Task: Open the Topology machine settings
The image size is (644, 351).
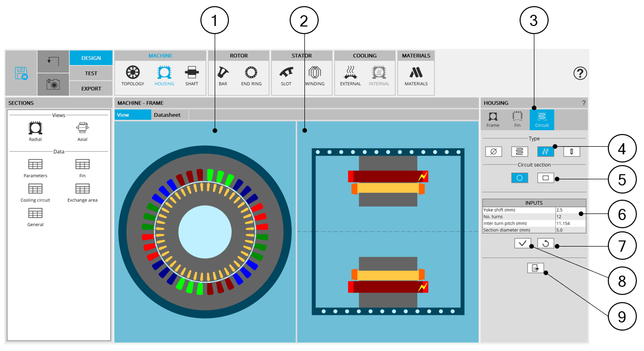Action: pyautogui.click(x=133, y=75)
